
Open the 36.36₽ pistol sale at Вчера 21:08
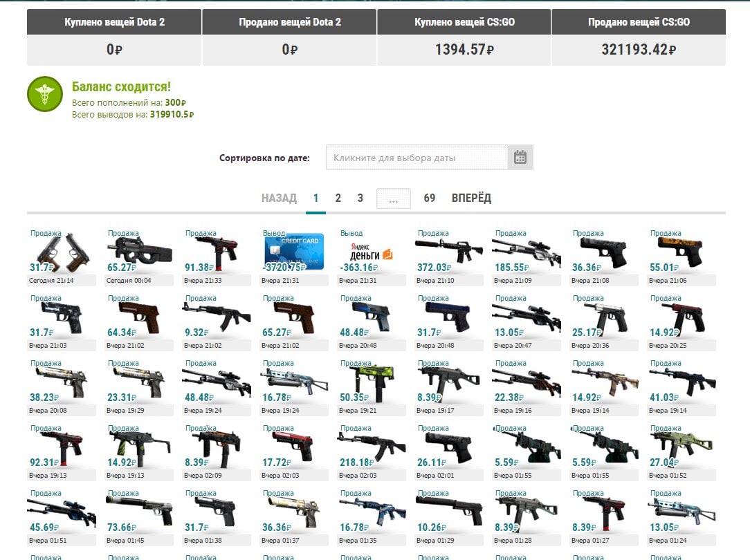(x=604, y=257)
